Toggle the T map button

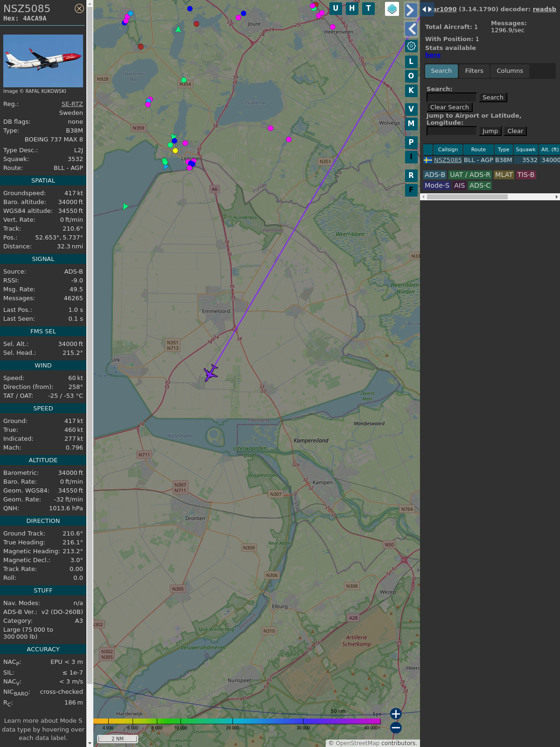click(x=369, y=8)
